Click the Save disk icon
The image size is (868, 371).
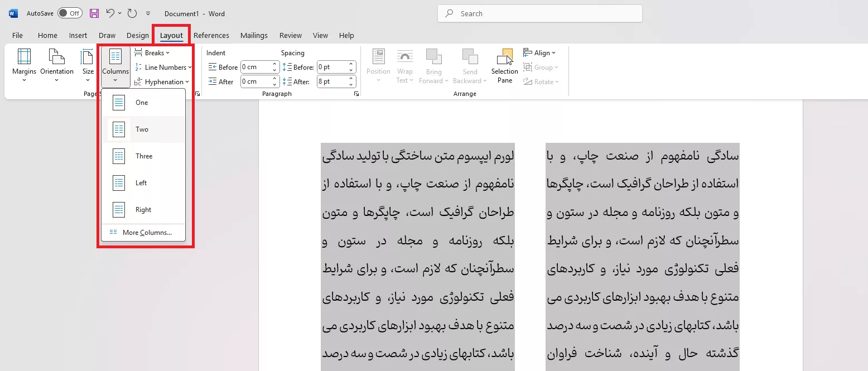pos(94,13)
